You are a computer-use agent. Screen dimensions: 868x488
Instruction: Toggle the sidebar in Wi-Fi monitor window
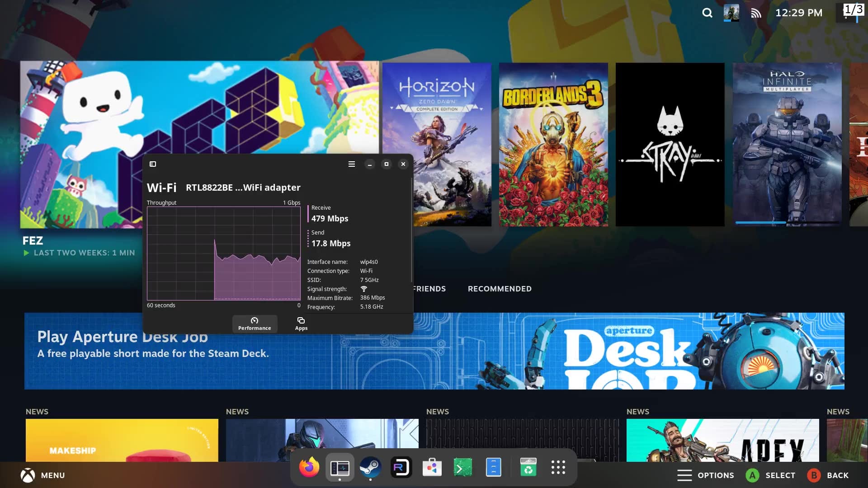point(153,164)
